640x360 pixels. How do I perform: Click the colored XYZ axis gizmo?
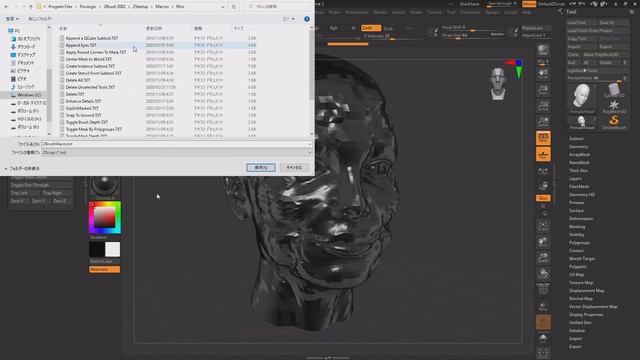click(x=516, y=69)
